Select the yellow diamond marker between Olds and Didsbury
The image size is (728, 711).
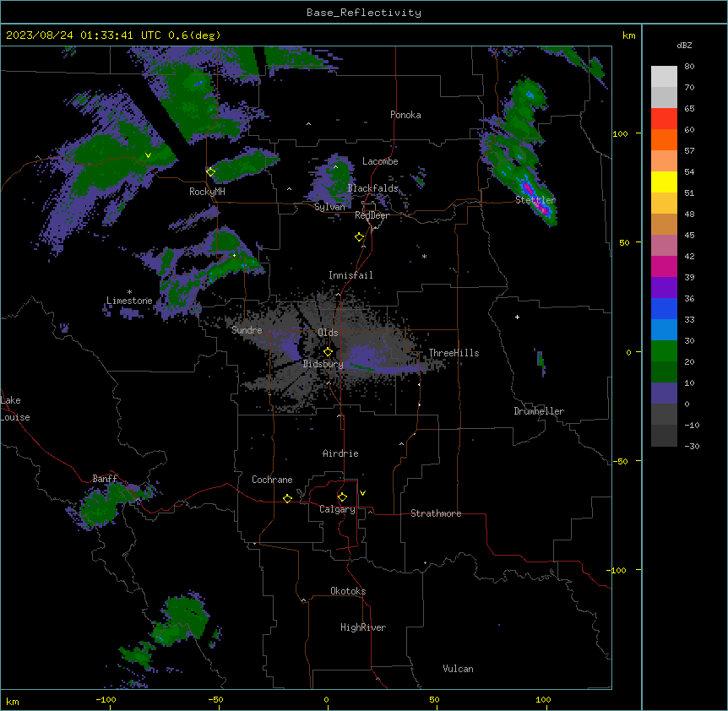tap(328, 351)
